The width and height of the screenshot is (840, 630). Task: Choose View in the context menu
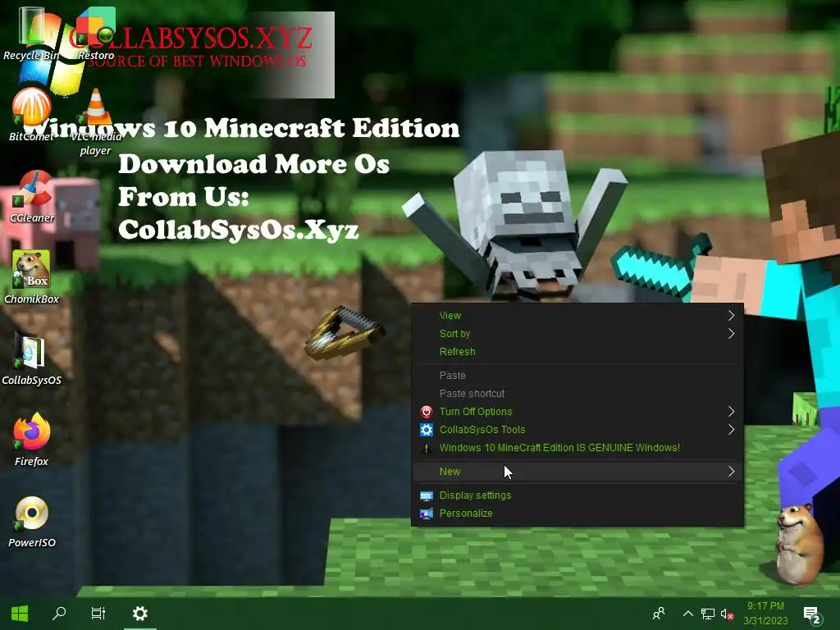(x=577, y=316)
